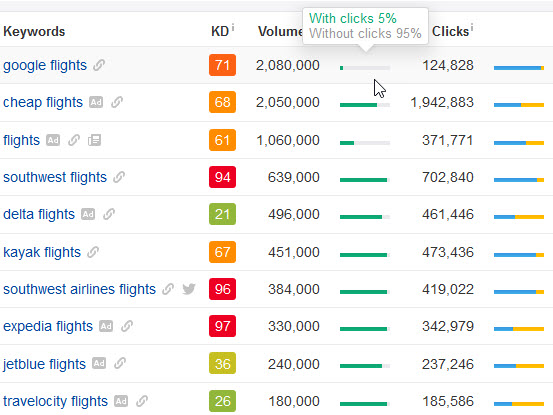The height and width of the screenshot is (415, 553).
Task: Click the Ad badge next to cheap flights
Action: tap(96, 102)
